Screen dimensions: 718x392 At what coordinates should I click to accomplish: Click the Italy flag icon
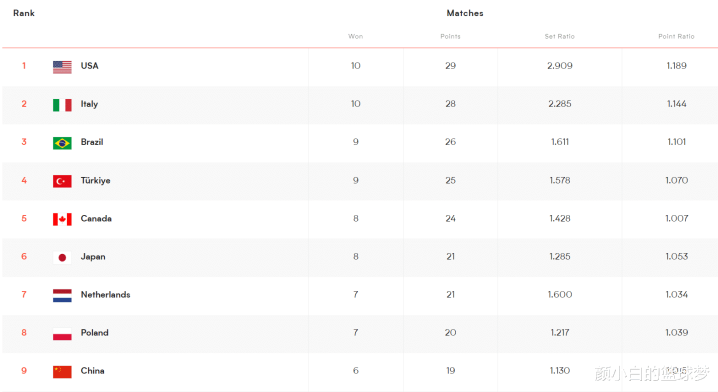click(62, 105)
